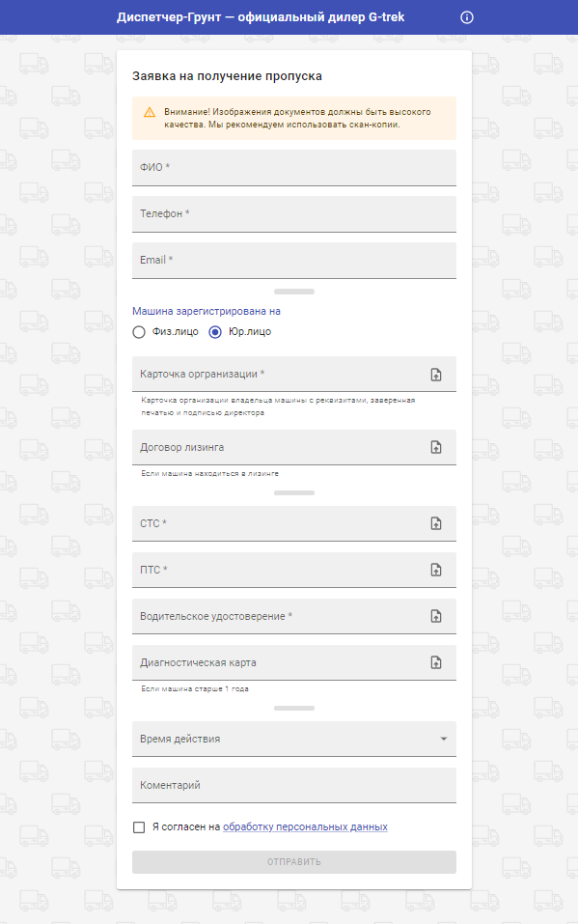
Task: Open the info icon in header
Action: 467,17
